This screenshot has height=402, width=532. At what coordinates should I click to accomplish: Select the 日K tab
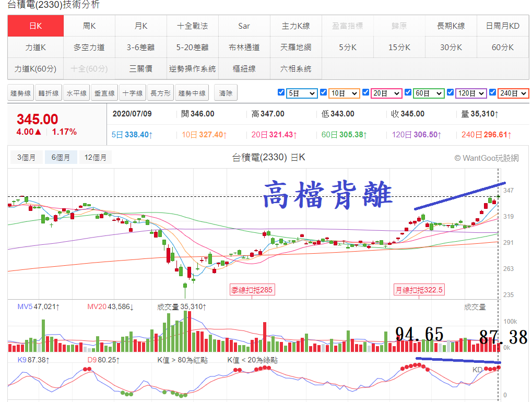(36, 26)
